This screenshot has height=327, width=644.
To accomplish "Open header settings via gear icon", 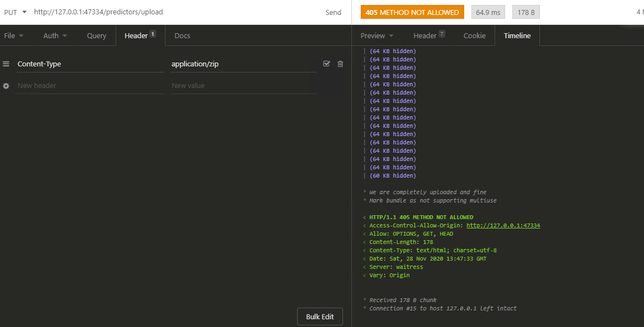I will click(x=6, y=85).
